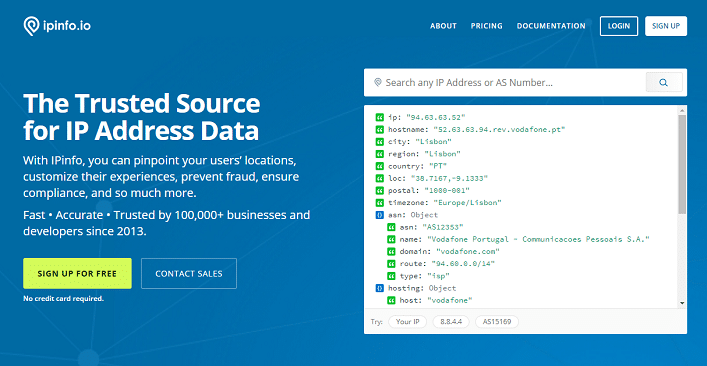Screen dimensions: 707x366
Task: Click Contact Sales button
Action: point(189,274)
